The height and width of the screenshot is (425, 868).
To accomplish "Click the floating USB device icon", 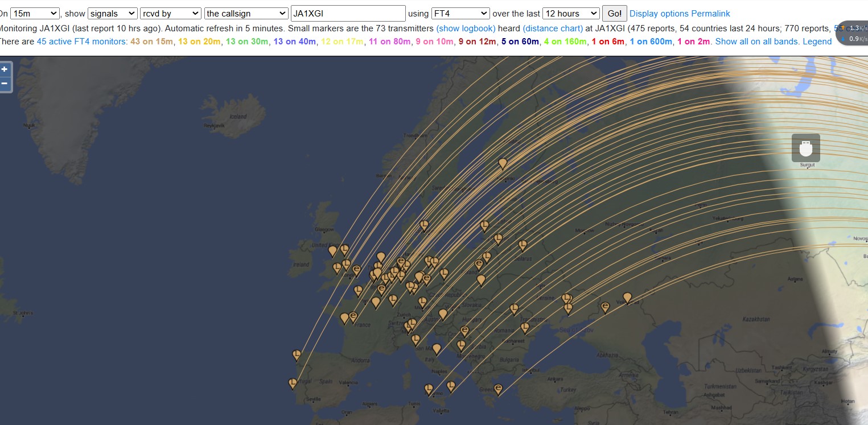I will click(x=805, y=148).
